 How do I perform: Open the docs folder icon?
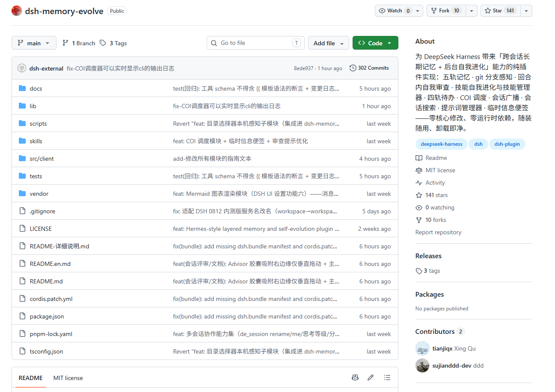[22, 88]
